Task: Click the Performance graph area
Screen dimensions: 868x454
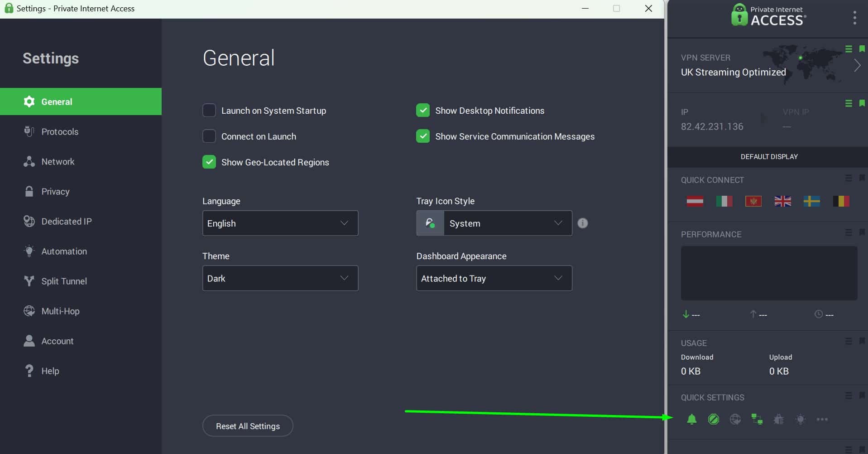Action: [x=769, y=273]
